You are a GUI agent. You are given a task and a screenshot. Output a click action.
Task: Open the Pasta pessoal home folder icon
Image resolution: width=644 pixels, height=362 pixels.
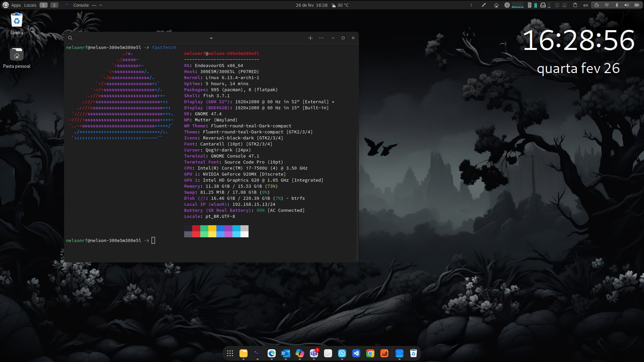click(16, 58)
